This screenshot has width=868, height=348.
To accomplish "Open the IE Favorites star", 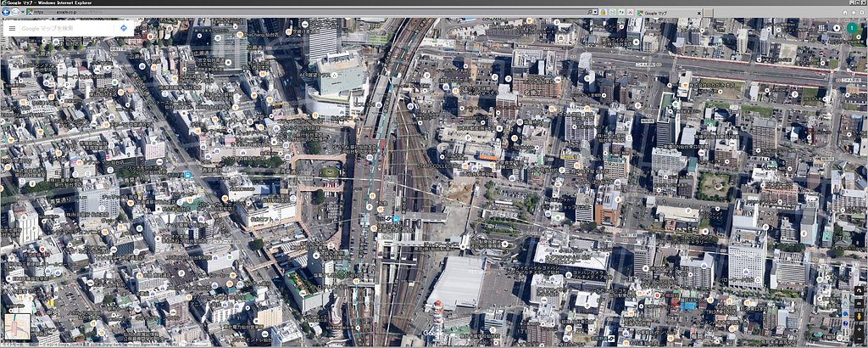I will click(x=854, y=12).
